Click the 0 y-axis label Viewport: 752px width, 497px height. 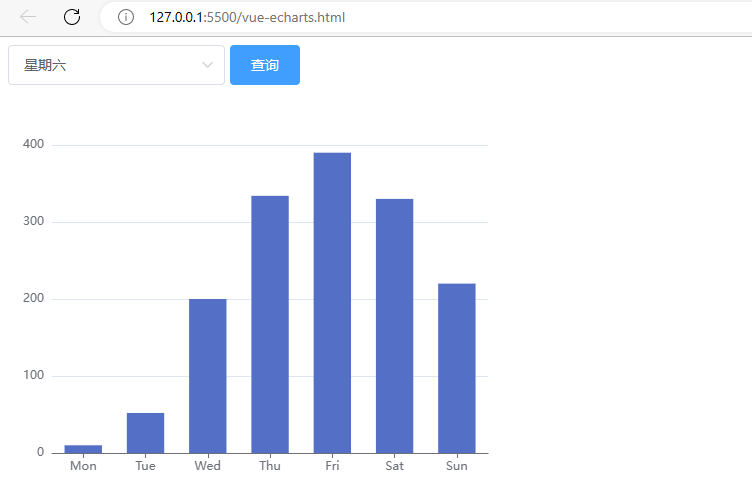pos(40,452)
